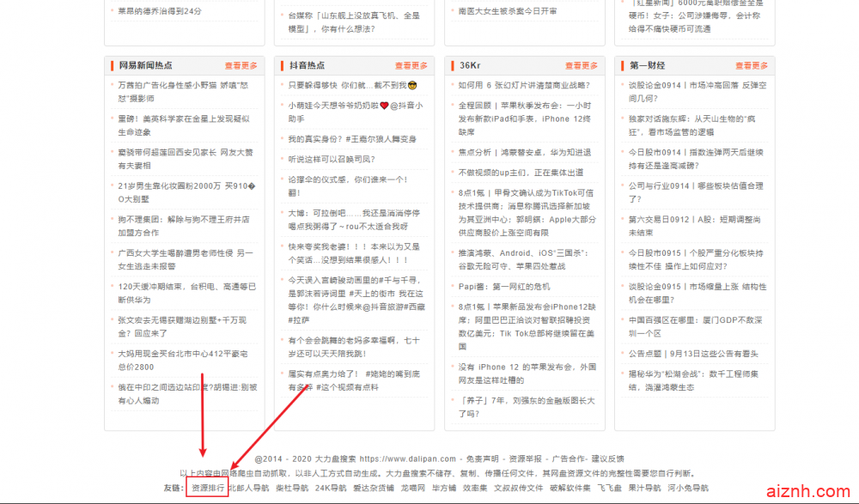The height and width of the screenshot is (504, 859).
Task: Open 查看更多 for 36Kr
Action: click(581, 64)
